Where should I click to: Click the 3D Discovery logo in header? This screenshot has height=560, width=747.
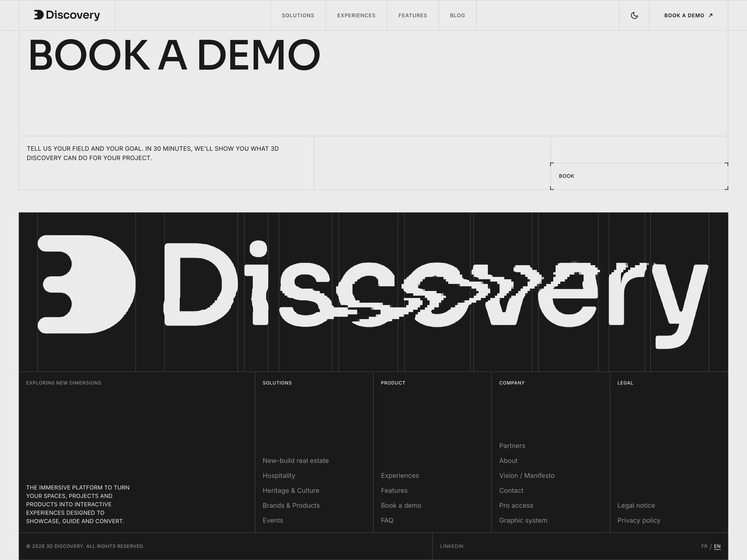point(67,15)
